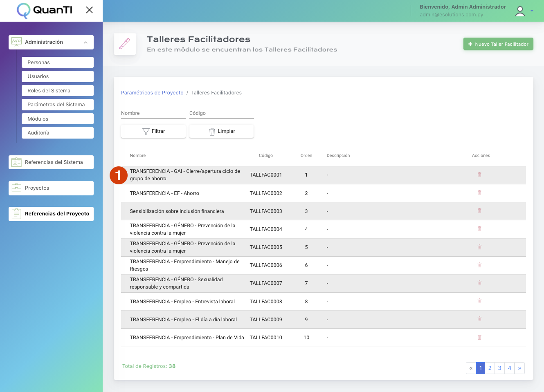
Task: Go to next page with » button
Action: tap(519, 368)
